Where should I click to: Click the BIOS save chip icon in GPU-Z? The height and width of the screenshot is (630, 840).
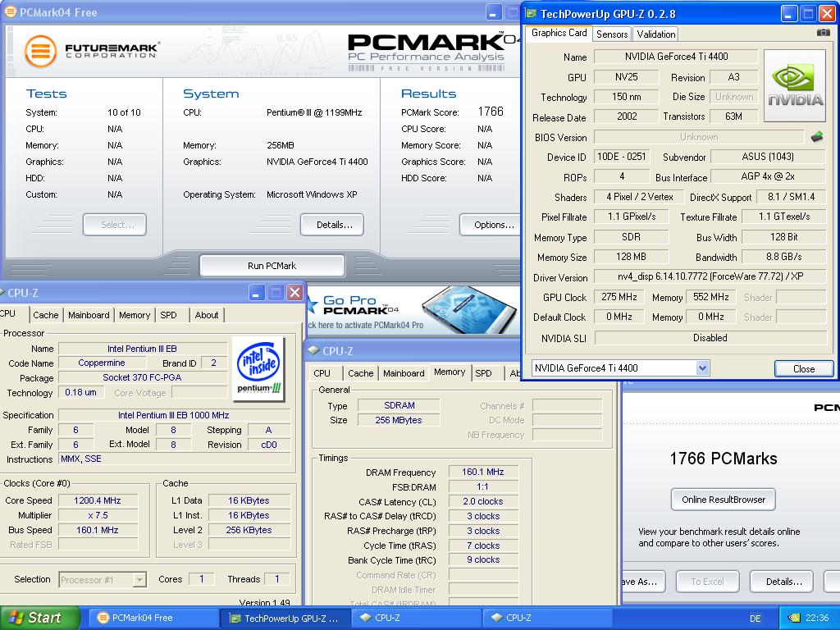817,137
